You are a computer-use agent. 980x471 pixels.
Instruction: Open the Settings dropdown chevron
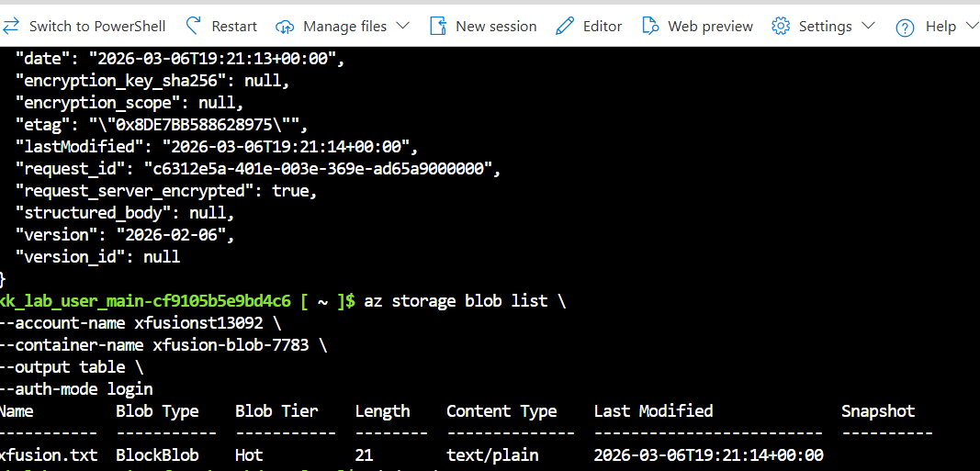(x=869, y=26)
